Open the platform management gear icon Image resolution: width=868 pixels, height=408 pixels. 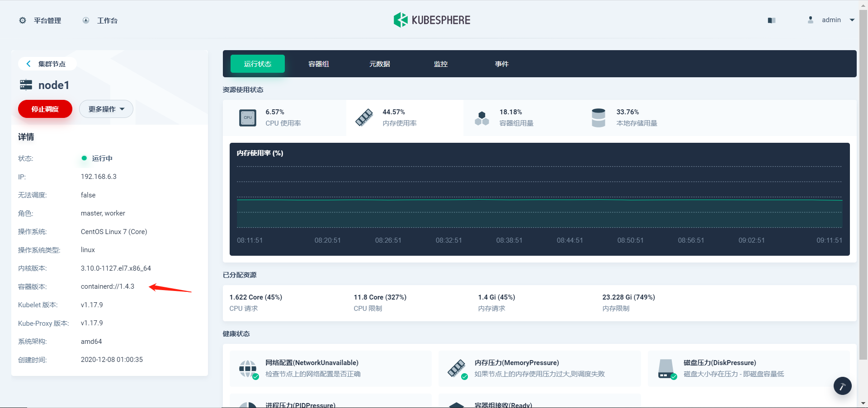click(x=23, y=20)
